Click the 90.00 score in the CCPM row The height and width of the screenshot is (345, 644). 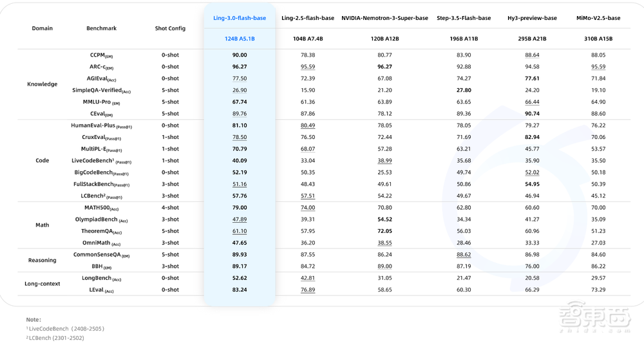coord(240,55)
